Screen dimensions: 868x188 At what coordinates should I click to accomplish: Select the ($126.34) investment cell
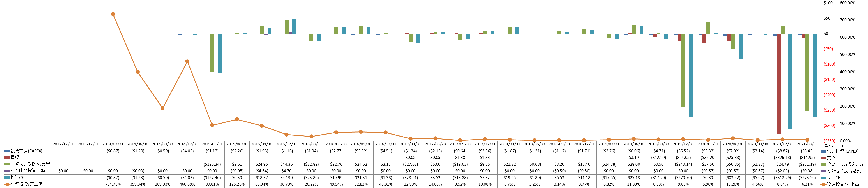[212, 164]
